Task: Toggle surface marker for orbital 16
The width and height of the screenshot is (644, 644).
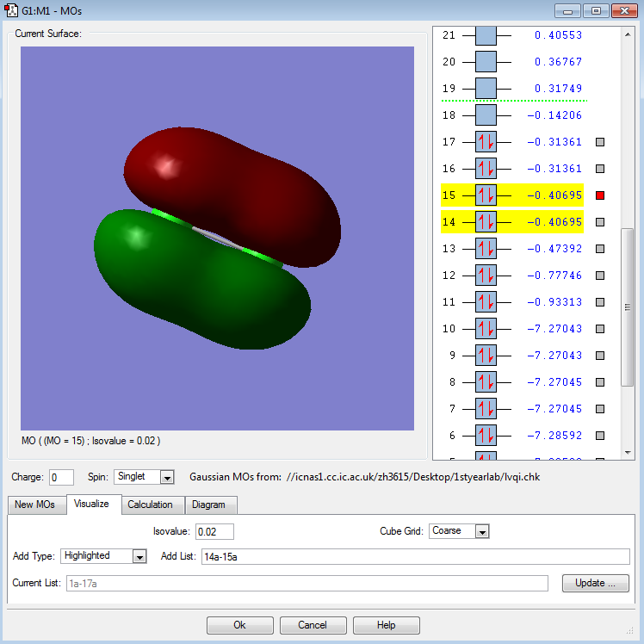Action: pos(600,169)
